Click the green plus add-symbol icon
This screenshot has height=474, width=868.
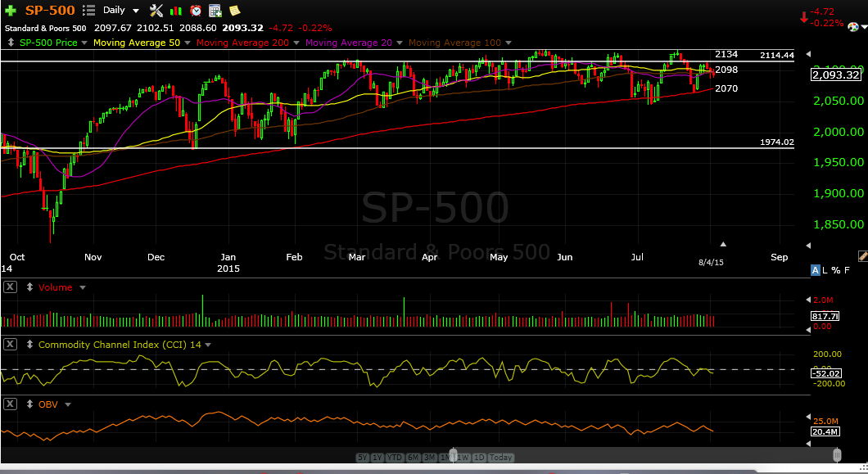click(10, 11)
